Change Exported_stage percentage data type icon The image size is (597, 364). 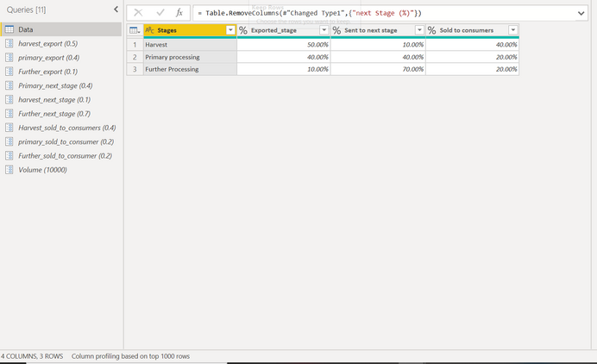(x=243, y=30)
